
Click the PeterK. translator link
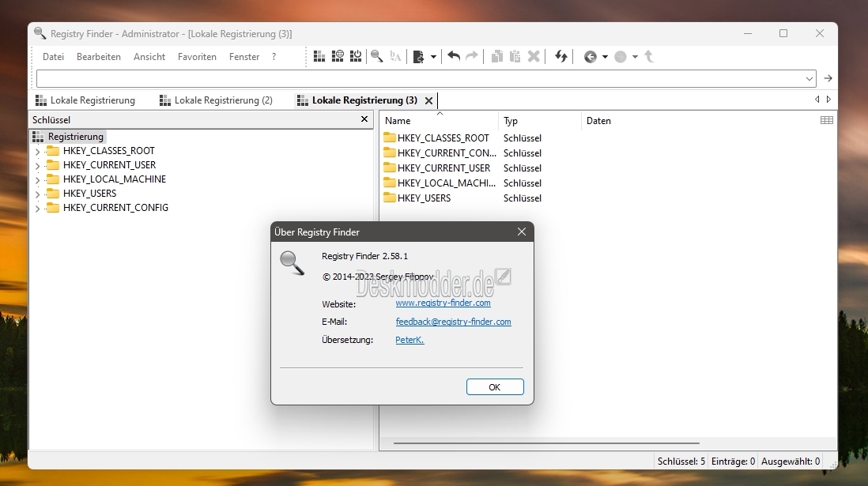[x=409, y=340]
